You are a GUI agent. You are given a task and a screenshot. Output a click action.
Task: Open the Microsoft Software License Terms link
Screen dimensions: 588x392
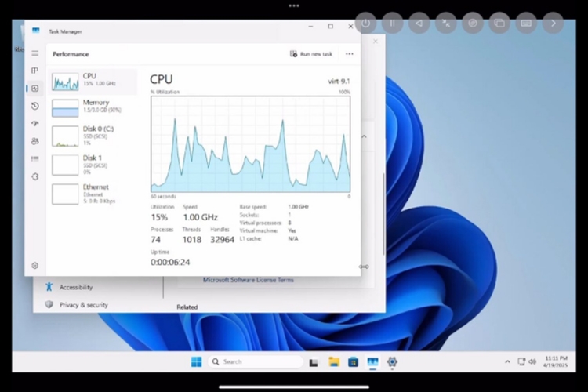249,280
